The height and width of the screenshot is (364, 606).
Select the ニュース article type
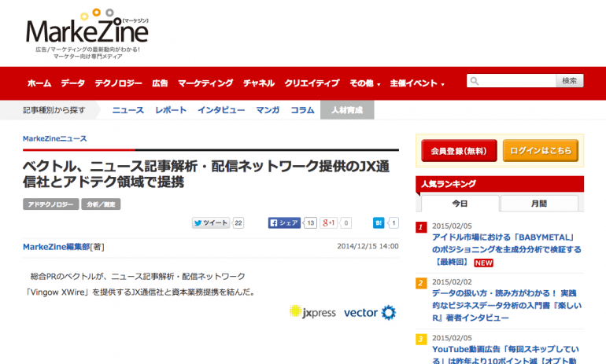[128, 110]
